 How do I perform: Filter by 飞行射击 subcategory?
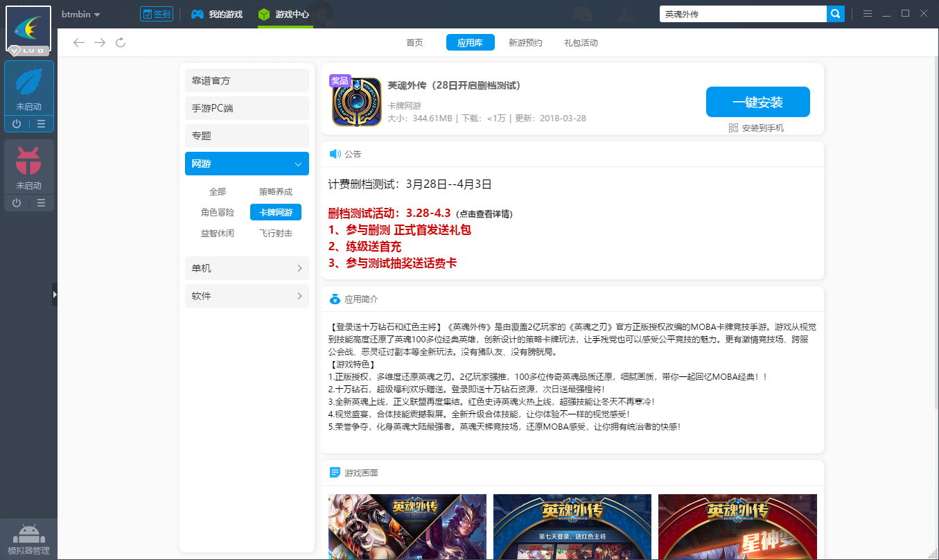(276, 233)
